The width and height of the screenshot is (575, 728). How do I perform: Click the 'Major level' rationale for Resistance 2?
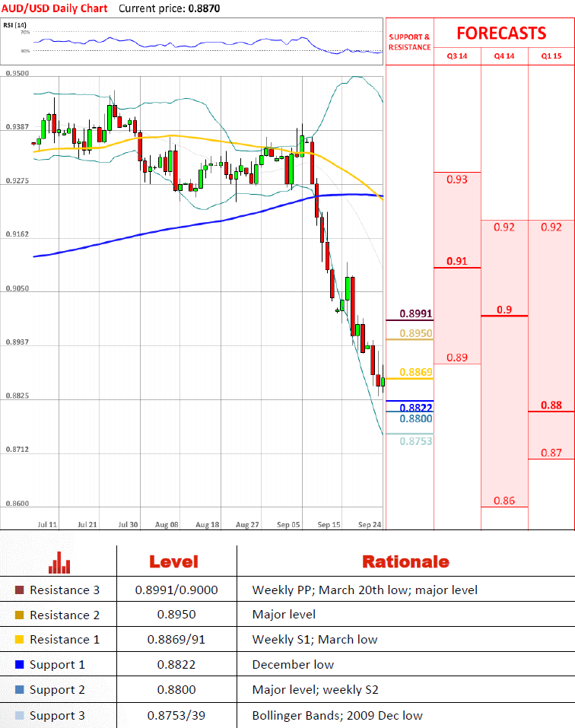pyautogui.click(x=284, y=615)
